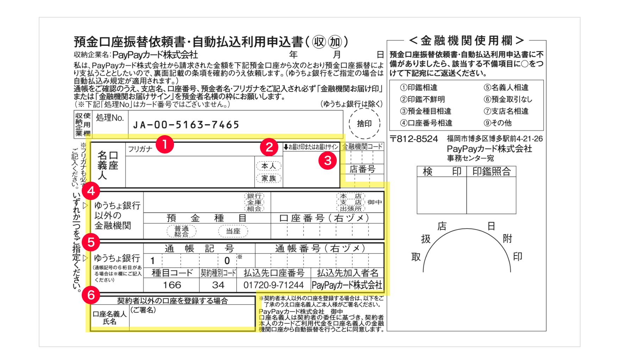Click the 種目コード value 166
The width and height of the screenshot is (620, 364).
coord(172,285)
